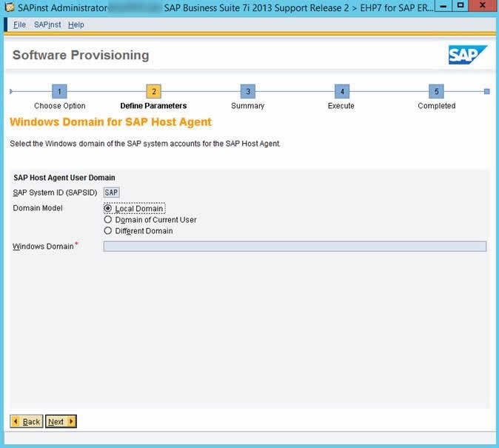Click the 'SAP Host Agent User Domain' label
This screenshot has width=499, height=448.
(x=64, y=178)
